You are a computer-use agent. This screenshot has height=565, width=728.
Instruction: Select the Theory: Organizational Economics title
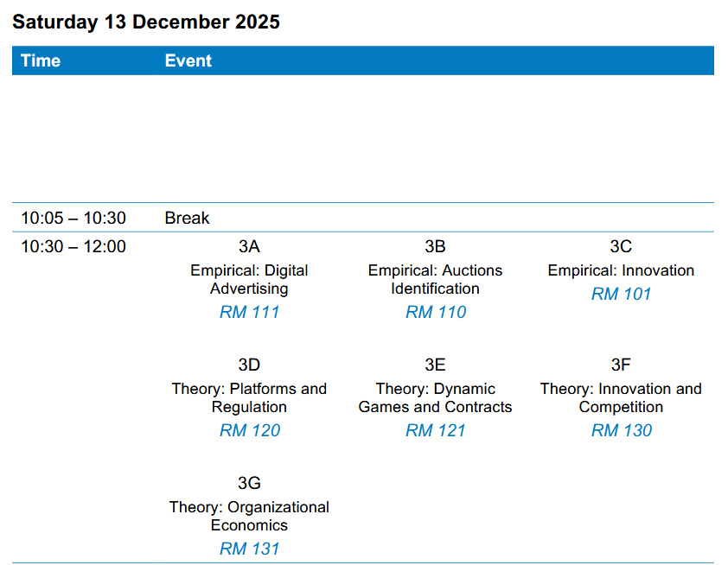(x=249, y=517)
